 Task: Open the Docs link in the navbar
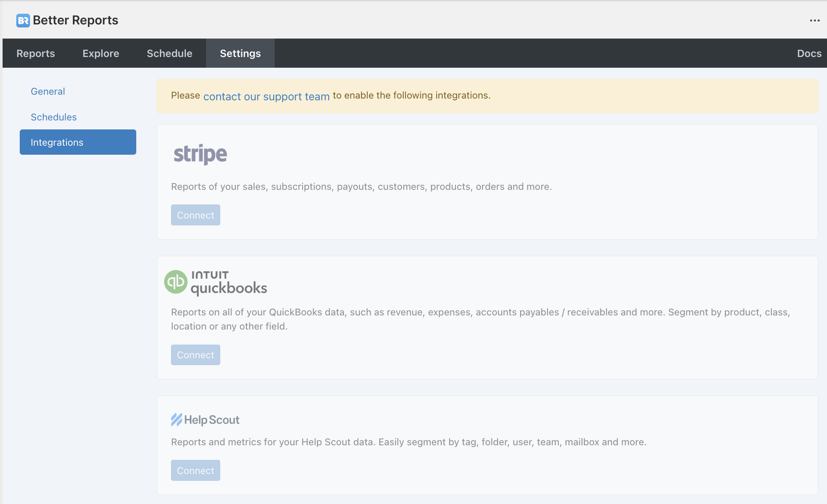coord(809,54)
